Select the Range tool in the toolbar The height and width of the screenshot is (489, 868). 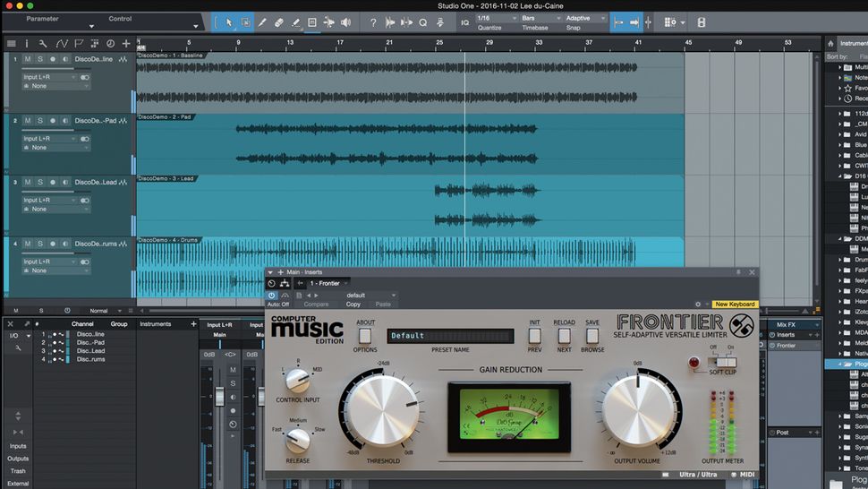[x=246, y=22]
